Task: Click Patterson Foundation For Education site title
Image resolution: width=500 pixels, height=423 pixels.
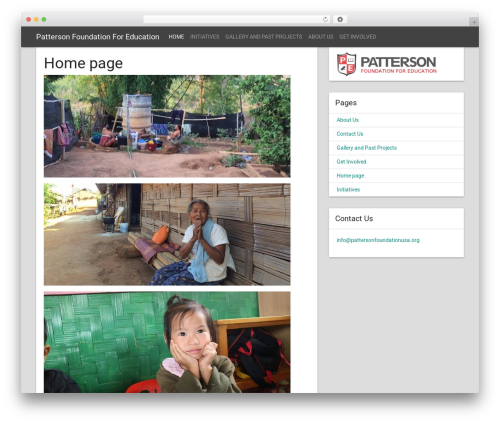Action: point(98,37)
